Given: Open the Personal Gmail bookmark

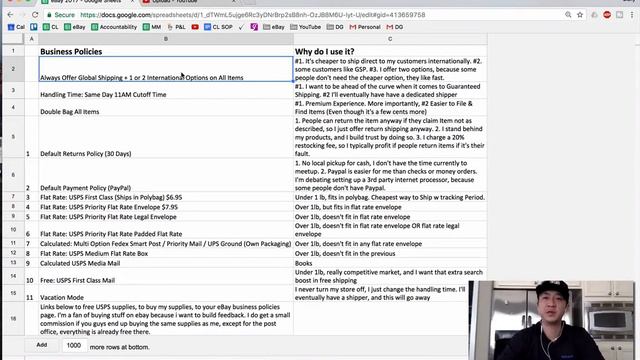Looking at the screenshot, I should 365,27.
